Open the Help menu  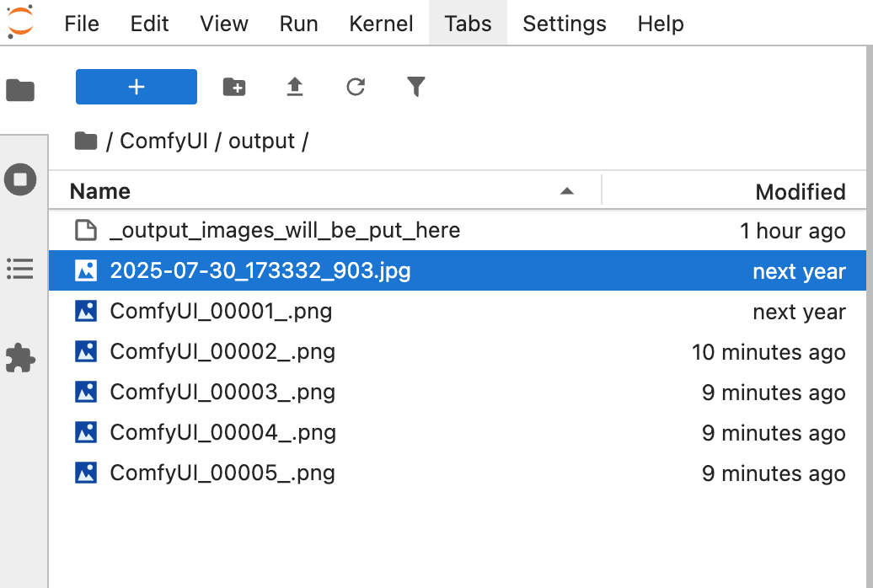tap(661, 24)
